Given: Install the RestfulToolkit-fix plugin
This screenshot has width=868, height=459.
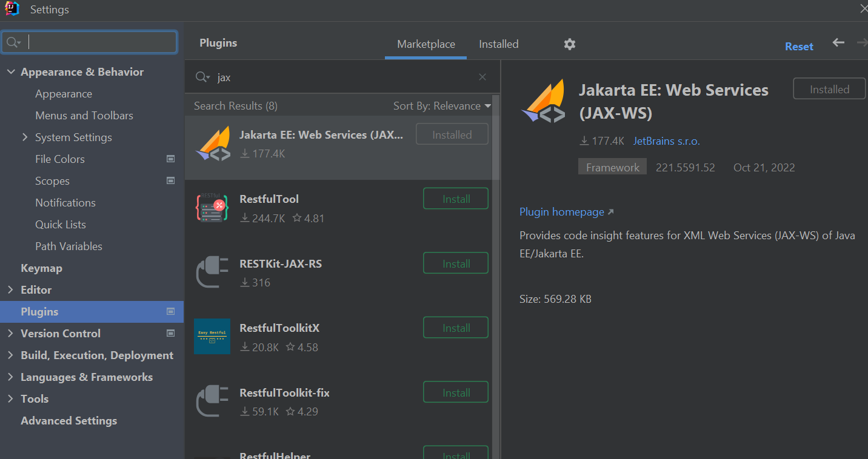Looking at the screenshot, I should 456,392.
